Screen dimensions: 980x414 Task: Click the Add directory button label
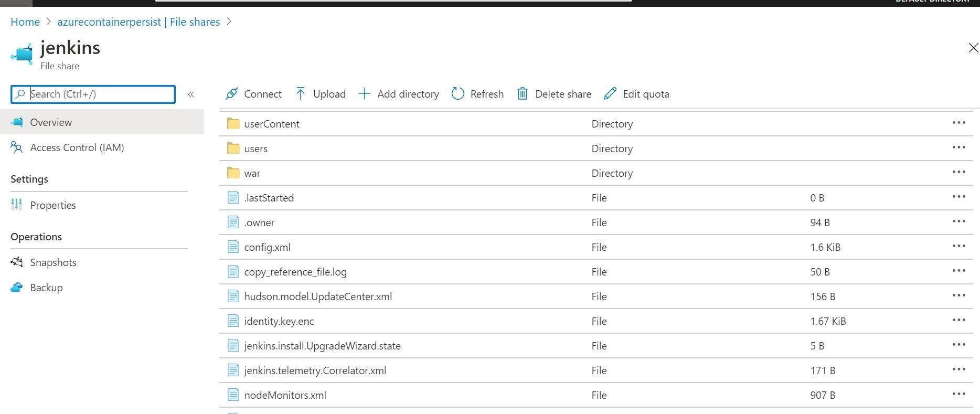[408, 94]
